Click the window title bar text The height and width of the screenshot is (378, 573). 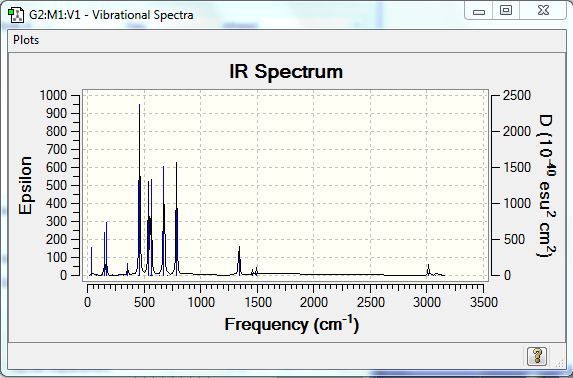[x=111, y=15]
